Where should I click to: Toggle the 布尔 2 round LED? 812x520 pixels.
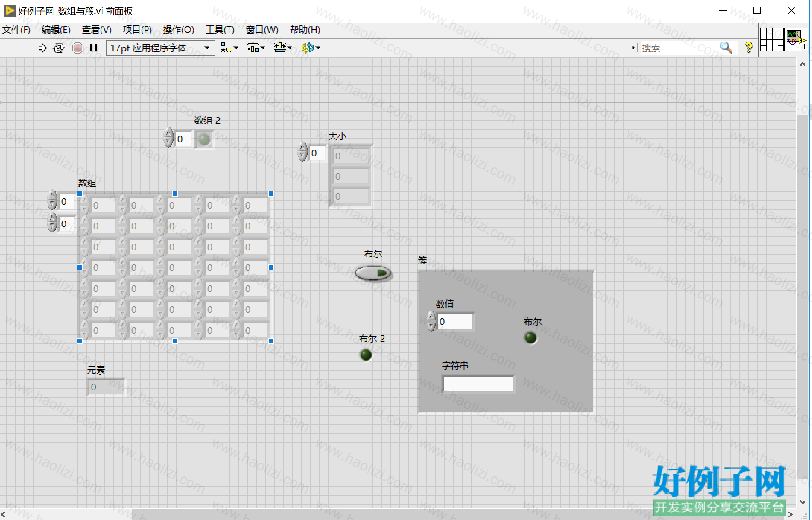coord(366,355)
